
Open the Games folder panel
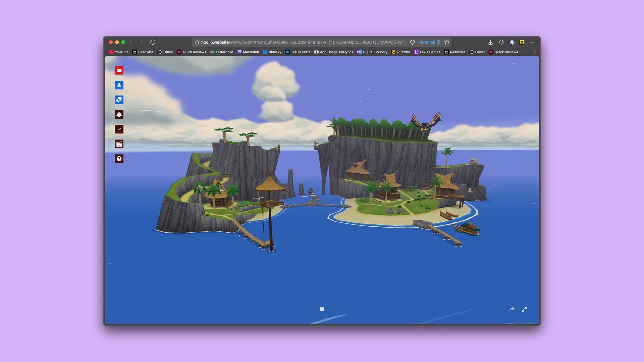(119, 70)
